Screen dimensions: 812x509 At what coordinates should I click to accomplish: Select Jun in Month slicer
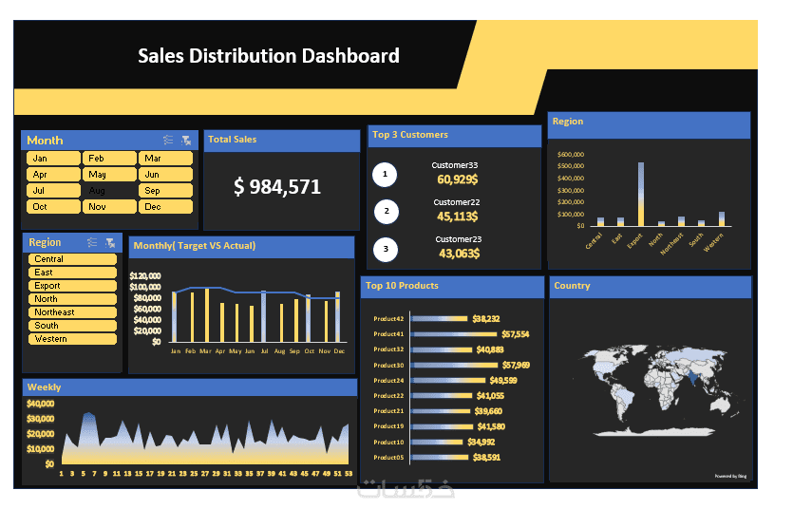165,175
